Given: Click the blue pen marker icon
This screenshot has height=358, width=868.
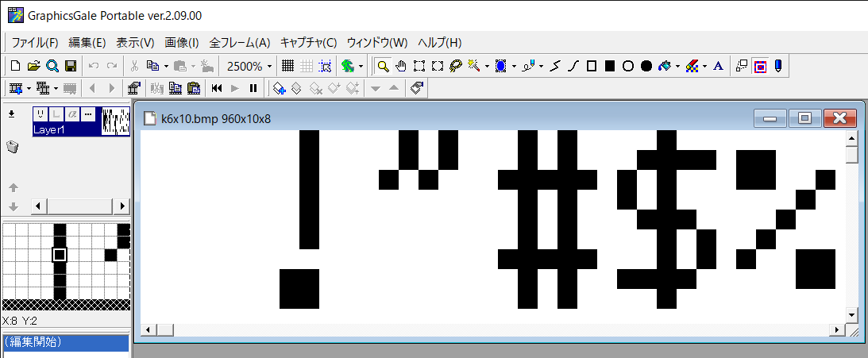Looking at the screenshot, I should [x=777, y=67].
